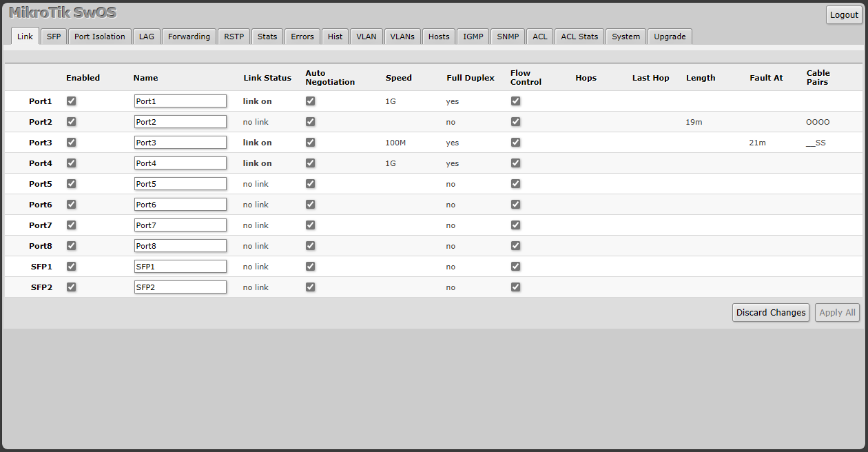Switch to the Port Isolation tab
Viewport: 868px width, 452px height.
[100, 37]
